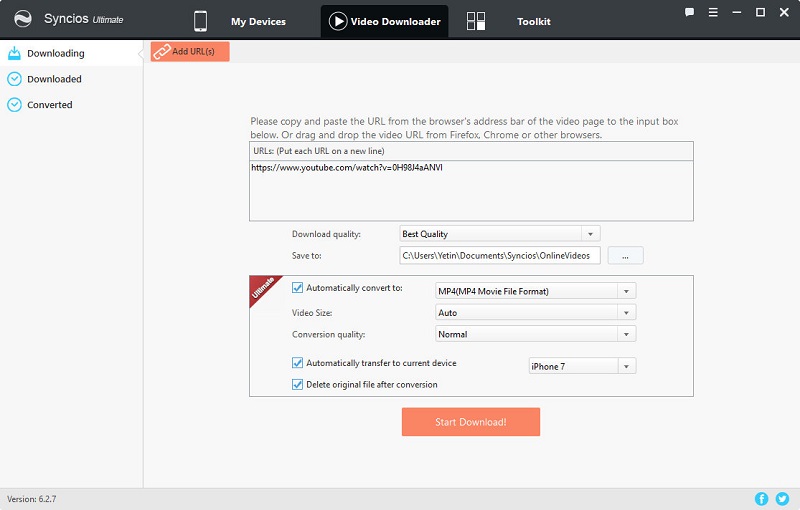Open the Best Quality combo box
Screen dimensions: 800x510
[500, 234]
